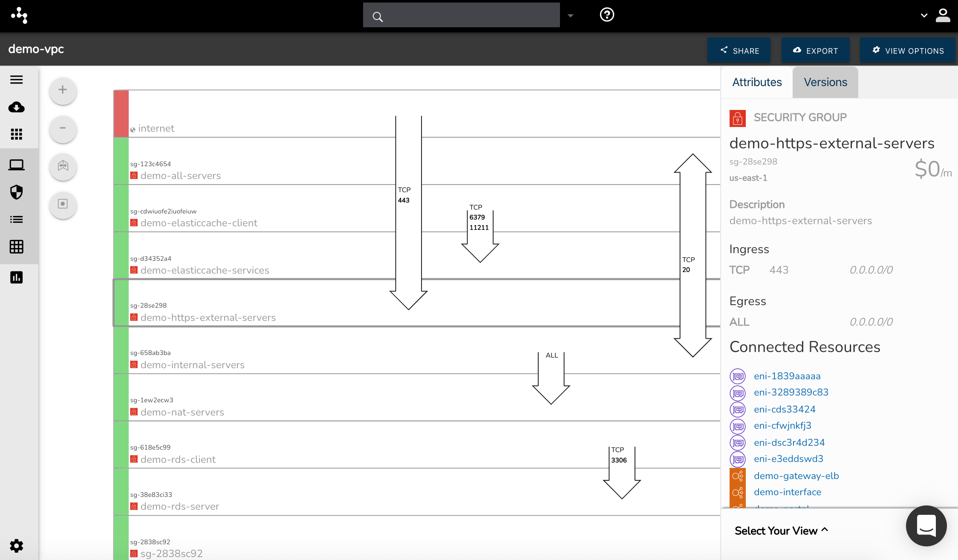Open the dropdown chevron near user icon
This screenshot has height=560, width=958.
923,15
